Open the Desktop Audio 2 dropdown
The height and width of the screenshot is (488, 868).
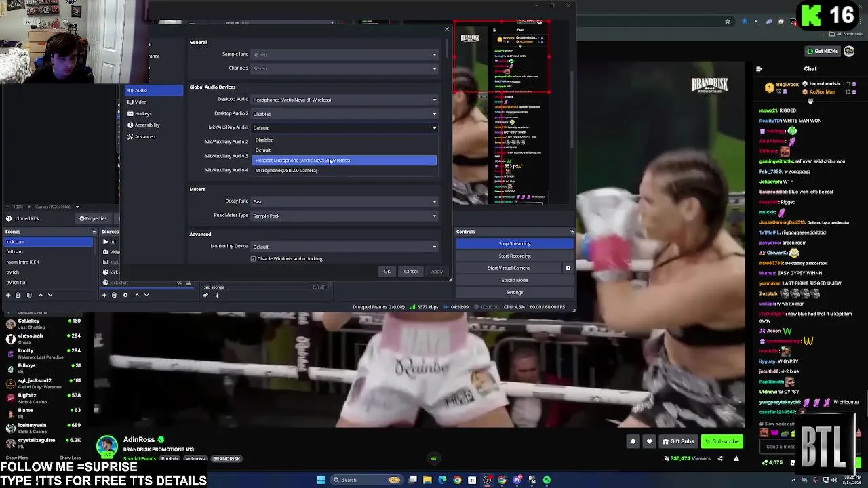(344, 114)
